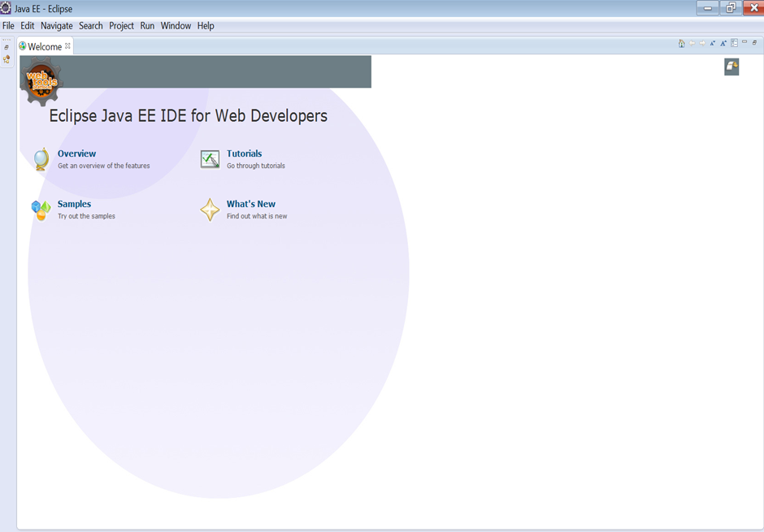Click the star icon beside What's New
764x532 pixels.
[210, 210]
